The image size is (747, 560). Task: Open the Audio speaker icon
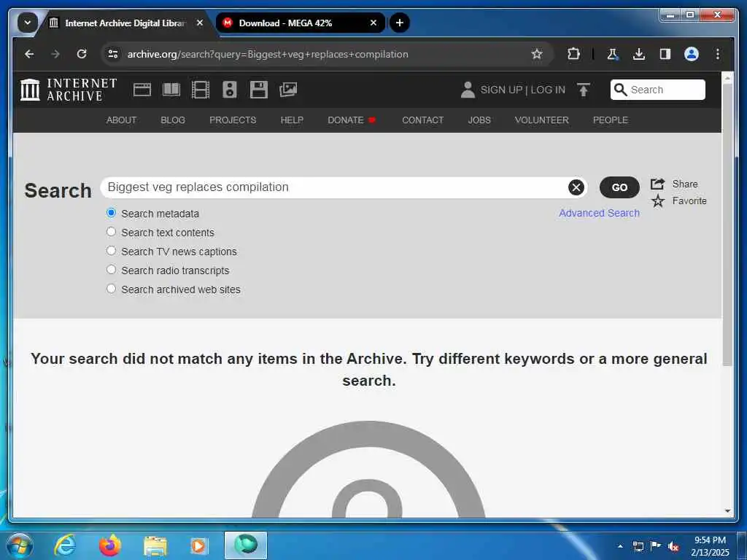pyautogui.click(x=230, y=90)
